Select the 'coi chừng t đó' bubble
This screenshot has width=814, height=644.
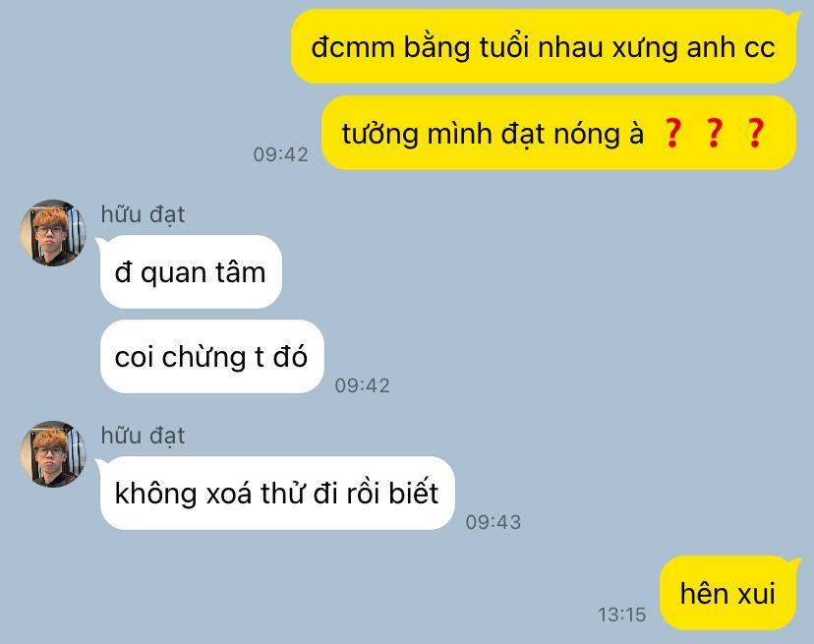point(211,356)
